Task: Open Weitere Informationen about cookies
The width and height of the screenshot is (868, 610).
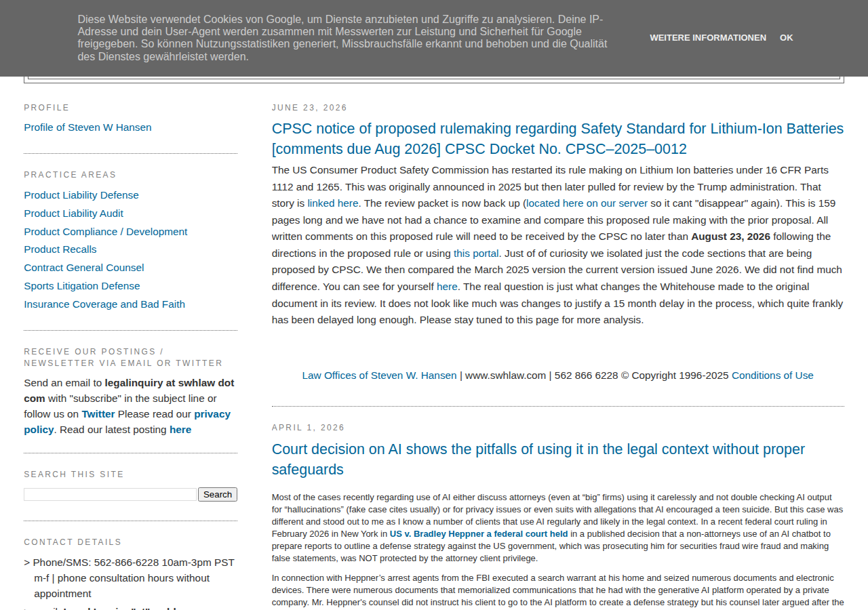Action: 708,38
